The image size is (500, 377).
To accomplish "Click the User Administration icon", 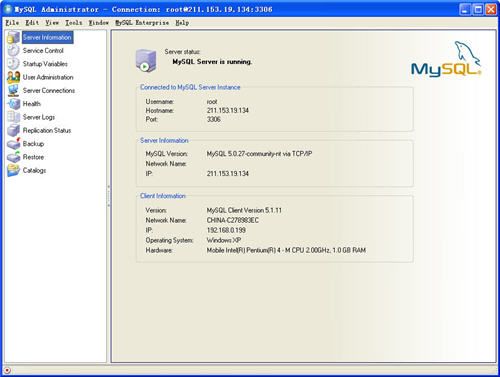I will coord(14,77).
